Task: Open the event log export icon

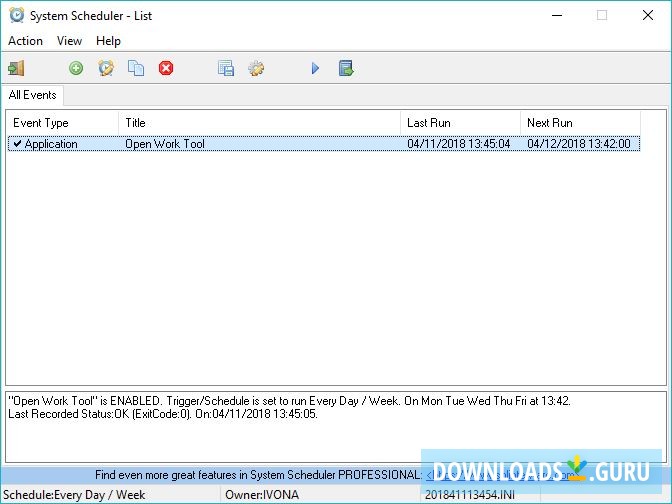Action: 346,68
